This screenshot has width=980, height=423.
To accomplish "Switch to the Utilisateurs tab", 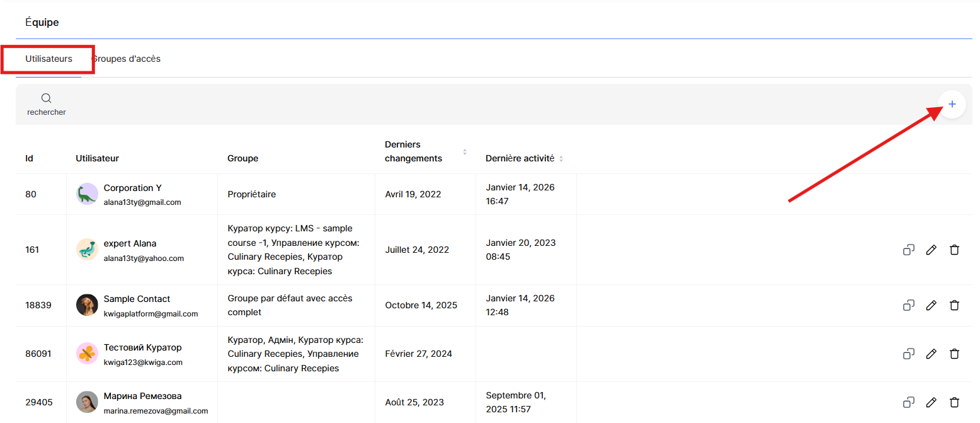I will (48, 59).
